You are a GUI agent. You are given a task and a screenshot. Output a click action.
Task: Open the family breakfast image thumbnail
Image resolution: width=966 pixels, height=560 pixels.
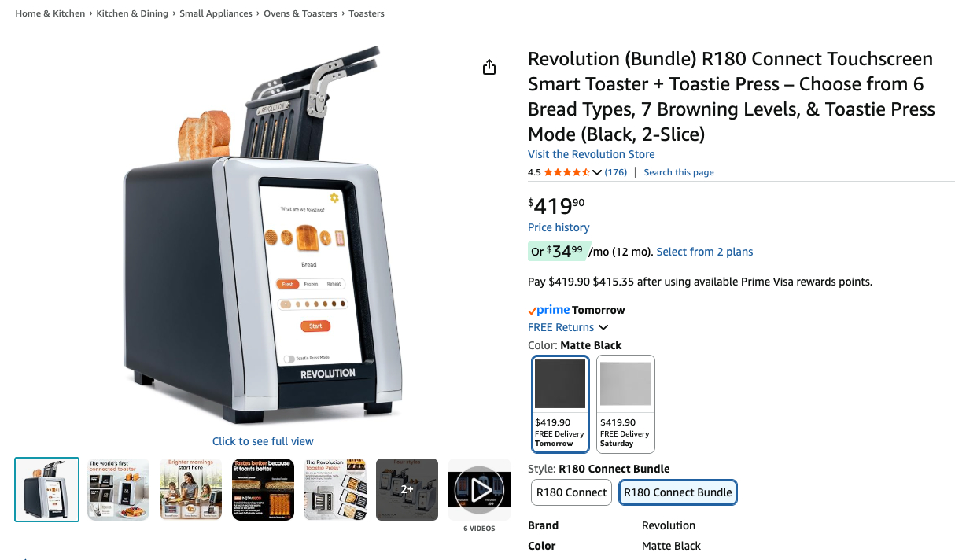[190, 489]
